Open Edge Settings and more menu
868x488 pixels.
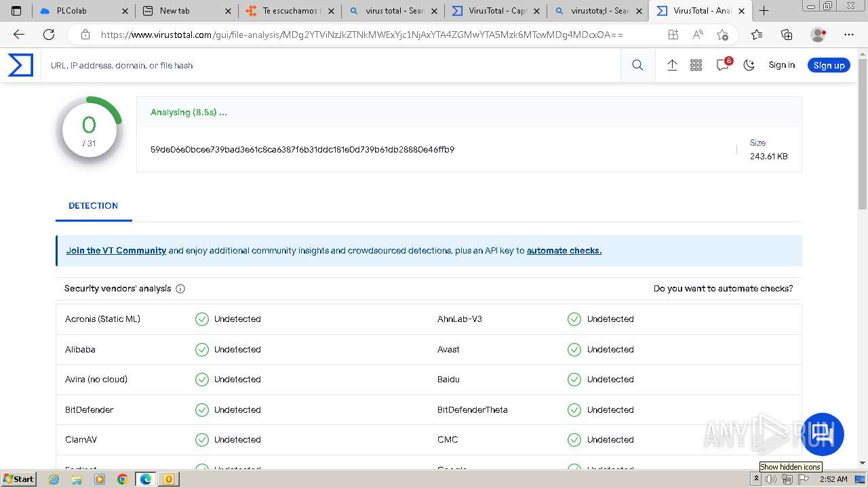pyautogui.click(x=849, y=35)
